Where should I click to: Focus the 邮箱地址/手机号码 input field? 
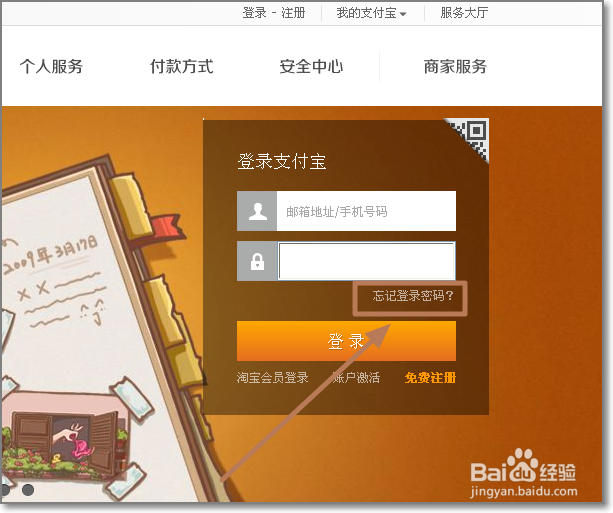[x=366, y=211]
